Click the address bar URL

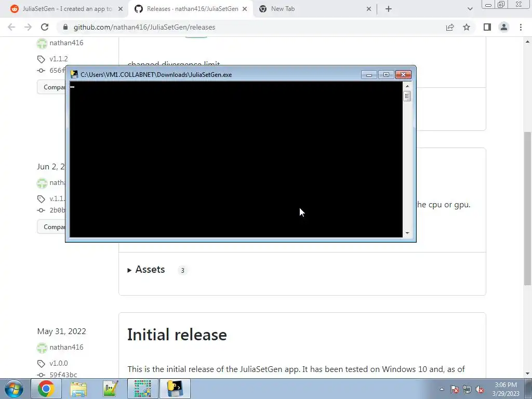click(144, 27)
